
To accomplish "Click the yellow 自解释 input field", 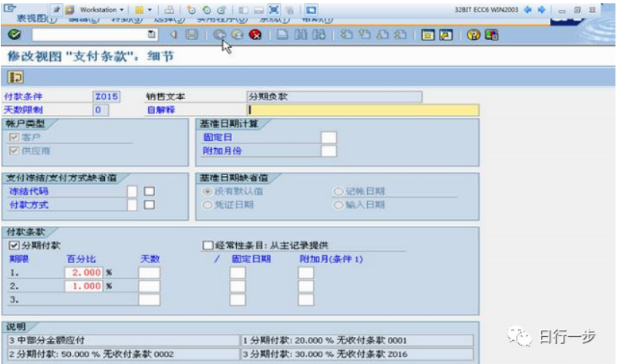I will click(362, 110).
